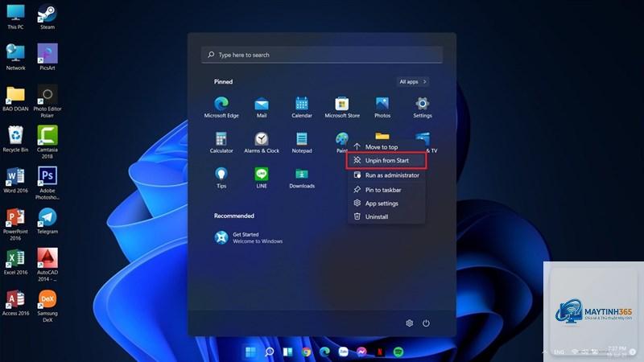Open App settings from context menu

pos(386,204)
